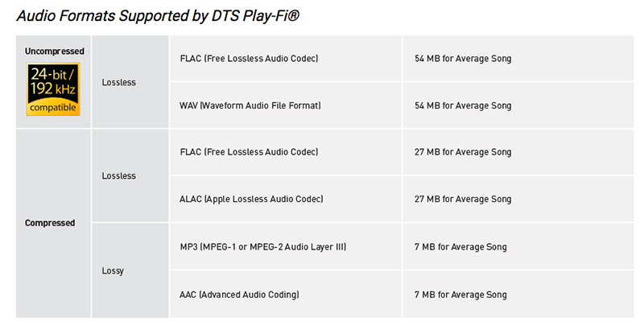Viewport: 644px width, 326px height.
Task: Click the Lossless cell in the Compressed section
Action: pos(119,175)
